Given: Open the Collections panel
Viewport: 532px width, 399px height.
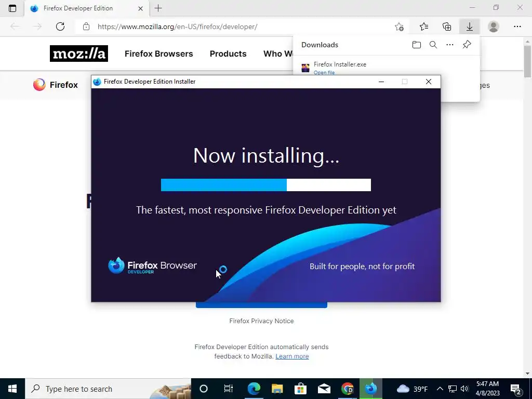Looking at the screenshot, I should 447,26.
